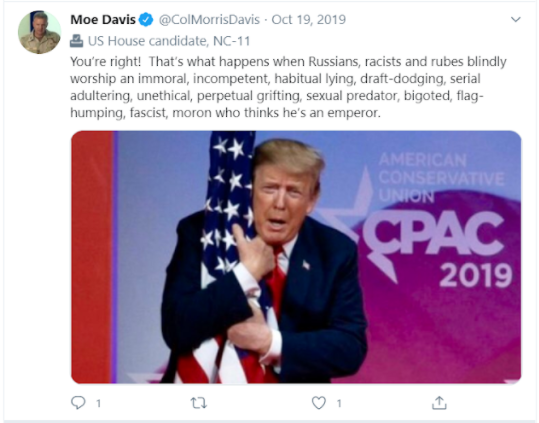Image resolution: width=539 pixels, height=423 pixels.
Task: Open the Moe Davis display name link
Action: 103,20
